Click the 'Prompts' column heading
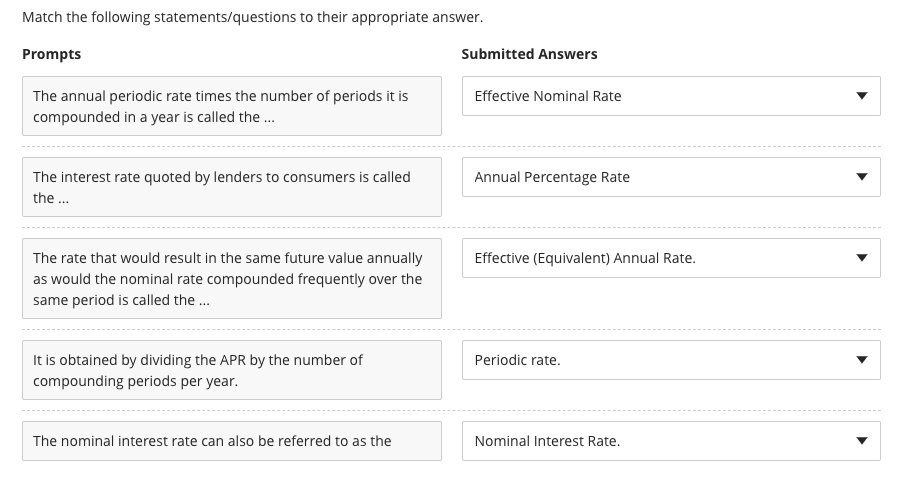Image resolution: width=899 pixels, height=479 pixels. pyautogui.click(x=52, y=54)
